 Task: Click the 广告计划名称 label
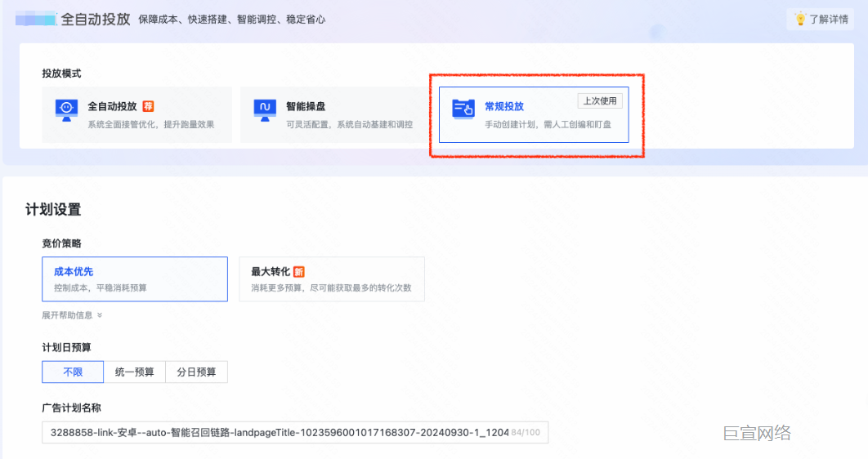(x=71, y=408)
